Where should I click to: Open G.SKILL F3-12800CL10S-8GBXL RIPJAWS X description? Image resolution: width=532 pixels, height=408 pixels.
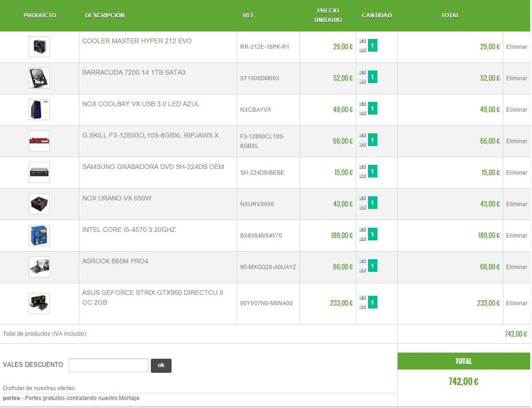coord(150,136)
